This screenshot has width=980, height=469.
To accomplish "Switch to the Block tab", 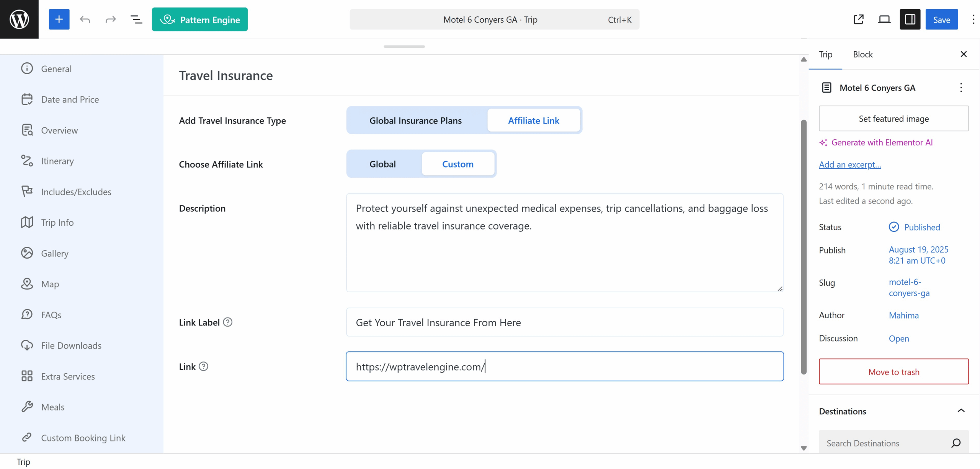I will [862, 54].
